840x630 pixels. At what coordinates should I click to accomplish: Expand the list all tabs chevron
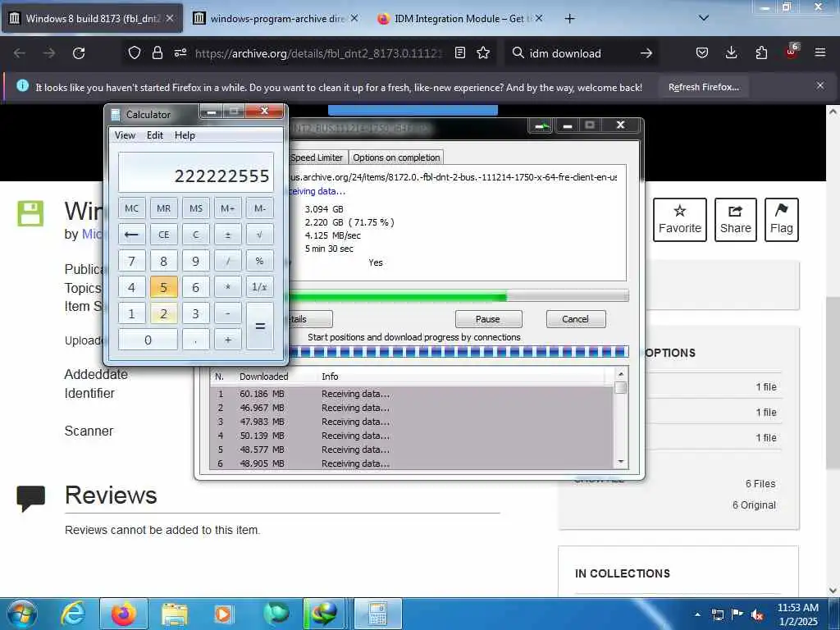click(704, 18)
